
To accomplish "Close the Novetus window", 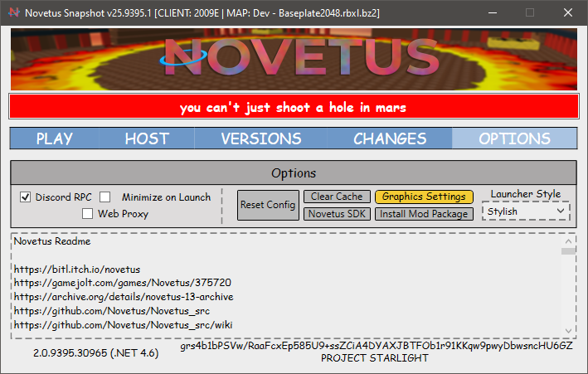I will click(568, 12).
